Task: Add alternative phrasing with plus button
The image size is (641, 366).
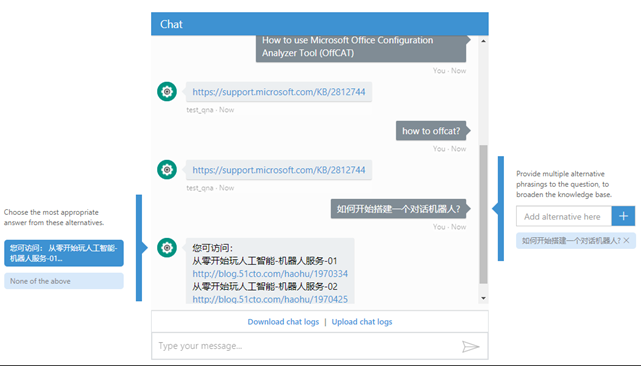Action: click(623, 216)
